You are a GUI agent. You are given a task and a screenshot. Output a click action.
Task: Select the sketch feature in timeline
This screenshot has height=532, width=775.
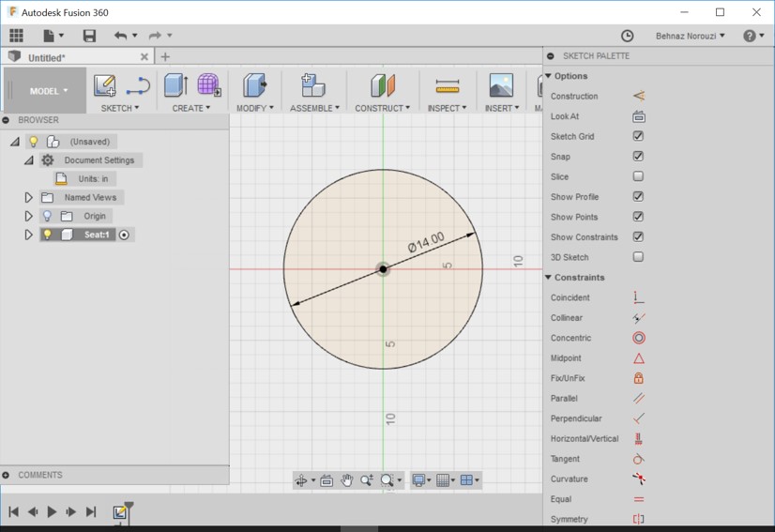click(x=119, y=512)
